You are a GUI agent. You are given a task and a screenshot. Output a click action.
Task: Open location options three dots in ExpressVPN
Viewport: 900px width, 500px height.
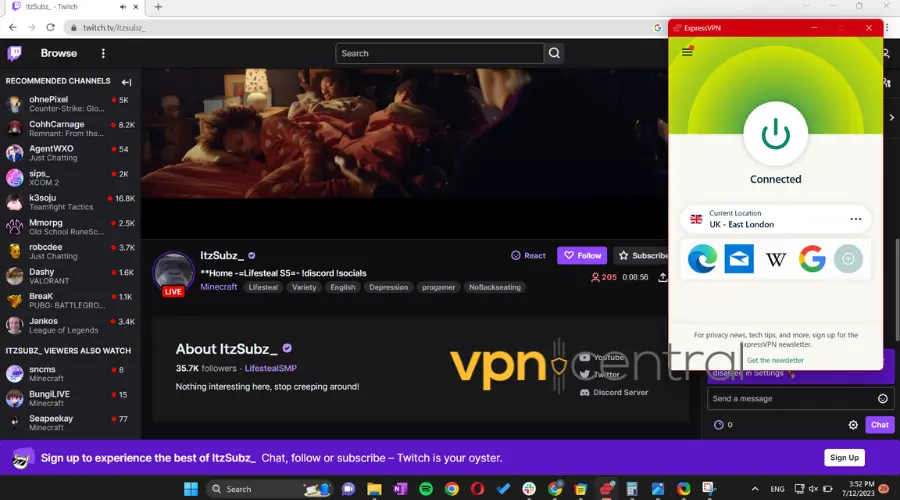[x=855, y=219]
